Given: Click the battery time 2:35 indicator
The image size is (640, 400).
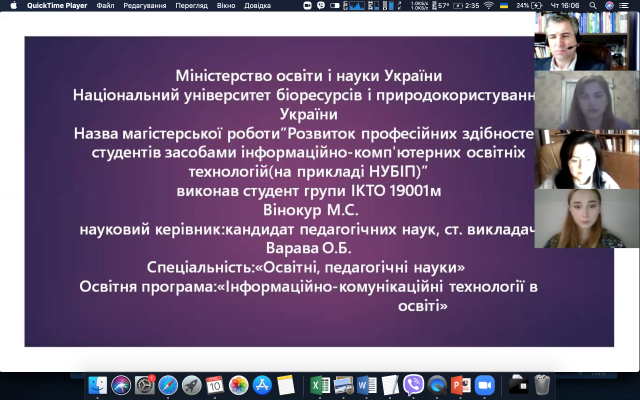Looking at the screenshot, I should coord(467,5).
